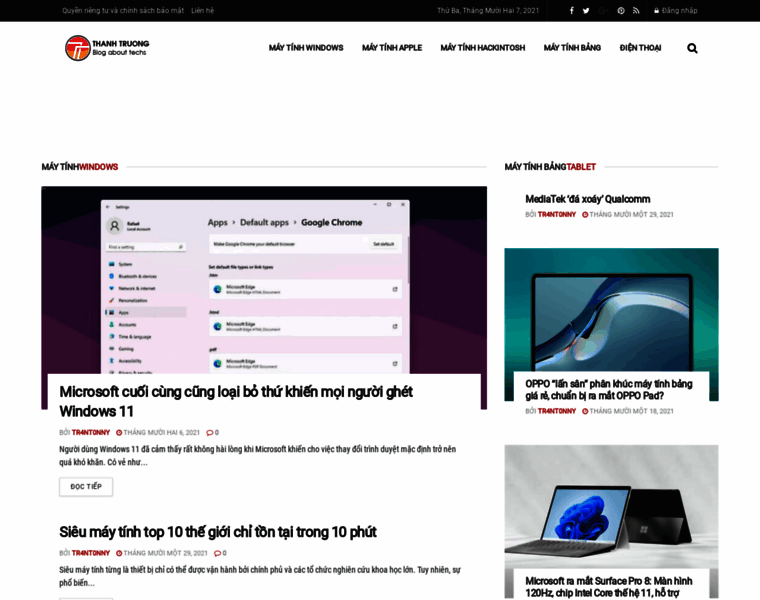Open comments count on Windows 11 article

(x=213, y=432)
